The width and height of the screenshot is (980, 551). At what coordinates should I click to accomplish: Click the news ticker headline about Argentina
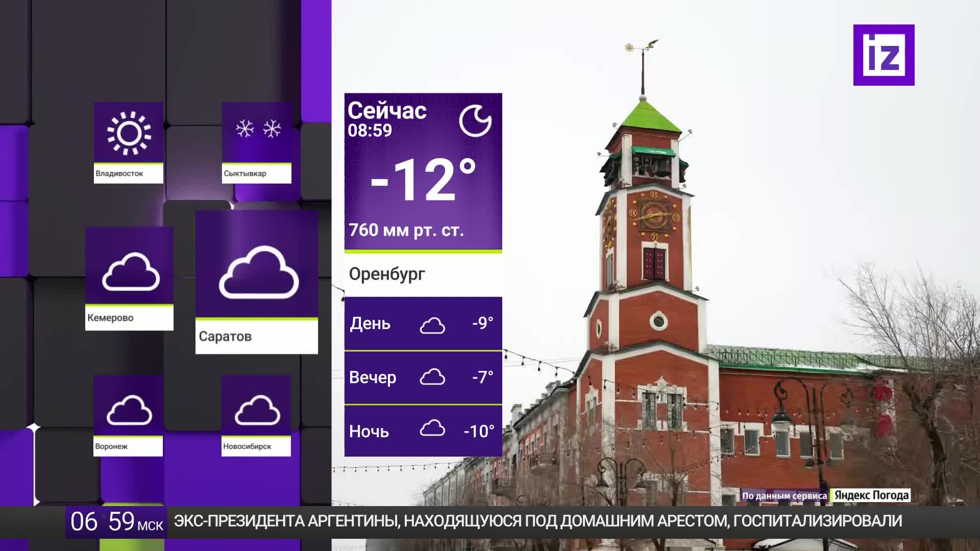(x=537, y=521)
